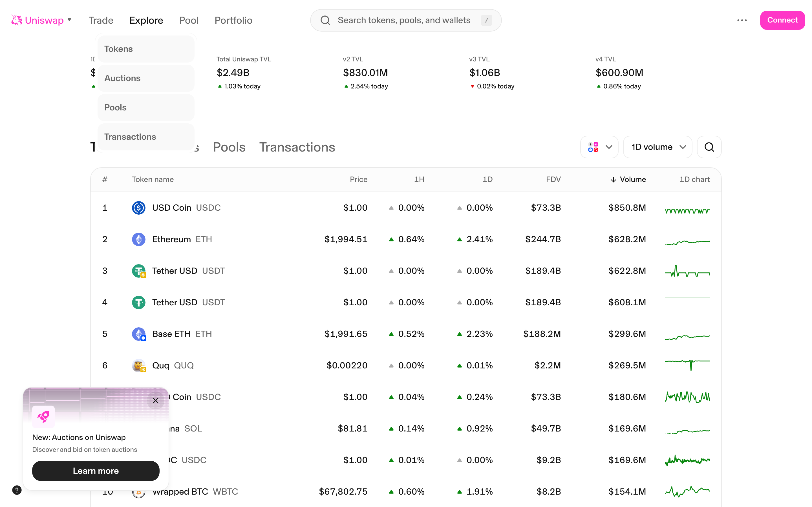Screen dimensions: 812x507
Task: Open the 1D volume dropdown
Action: coord(657,147)
